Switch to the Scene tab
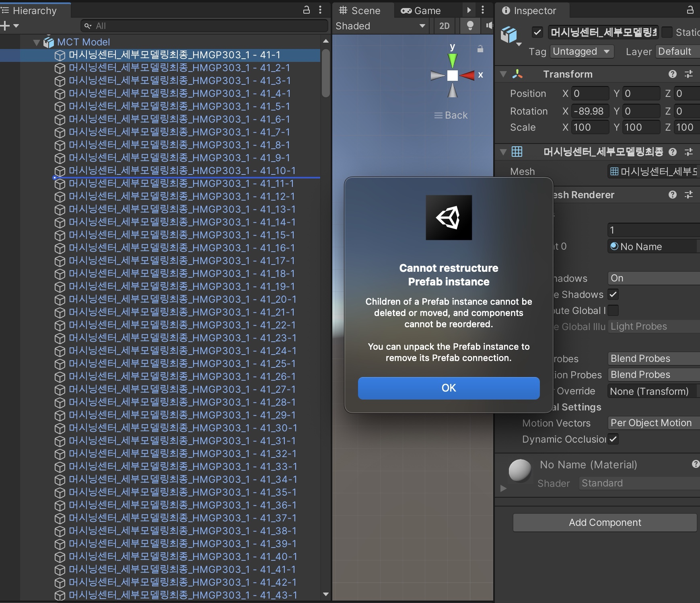700x603 pixels. click(x=360, y=10)
